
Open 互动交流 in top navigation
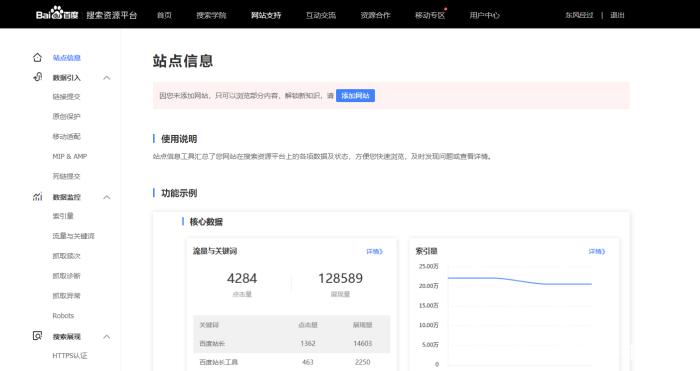(x=321, y=15)
